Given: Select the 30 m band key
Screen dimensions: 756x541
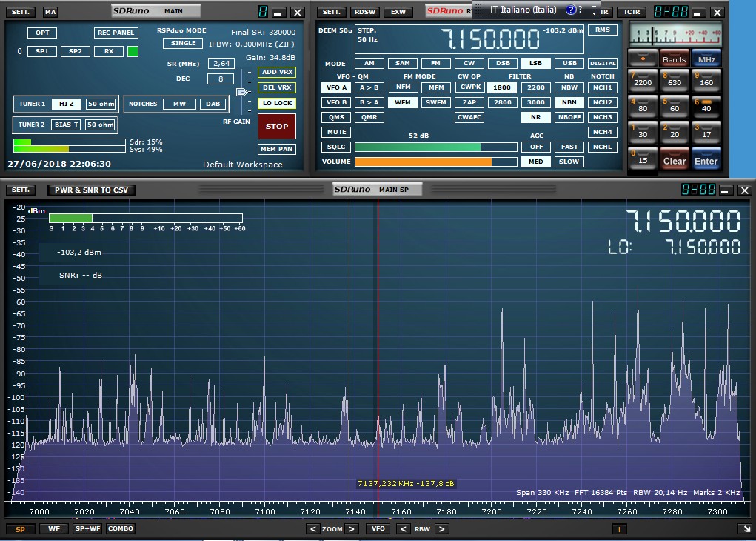Looking at the screenshot, I should tap(643, 133).
